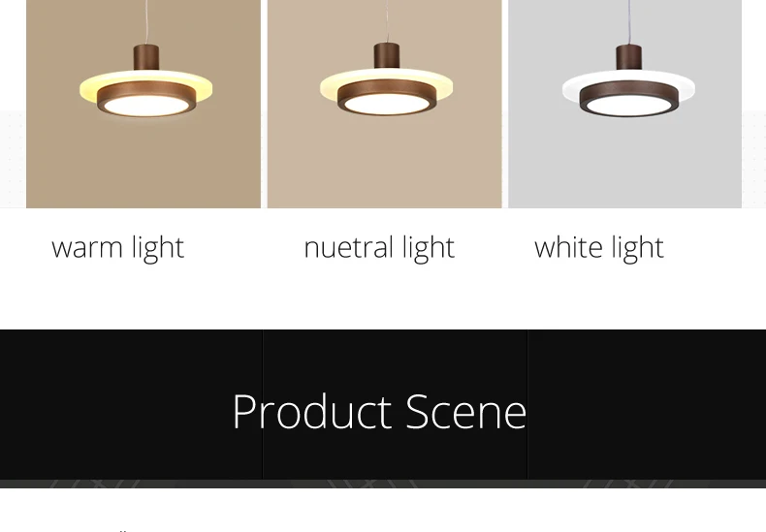
Task: Select the "nuetral light" caption text
Action: pyautogui.click(x=379, y=248)
